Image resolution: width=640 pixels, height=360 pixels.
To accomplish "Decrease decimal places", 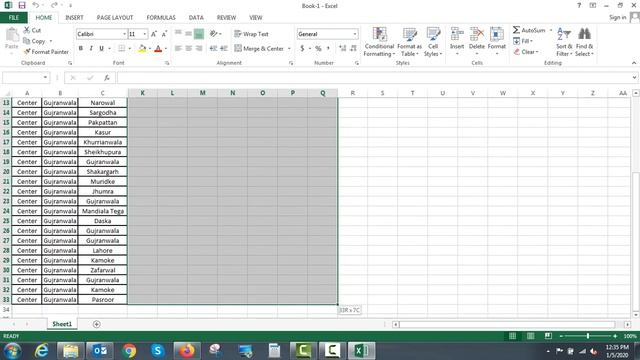I will (353, 49).
